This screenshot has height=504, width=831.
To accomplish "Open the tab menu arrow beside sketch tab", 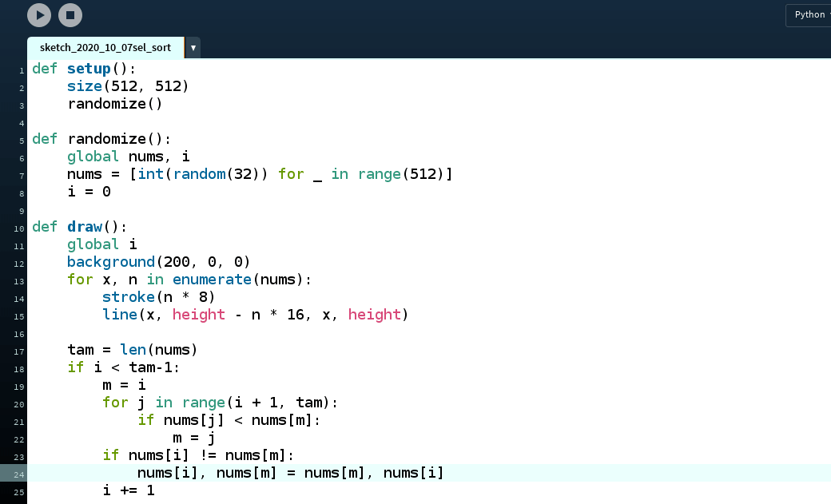I will click(x=193, y=48).
